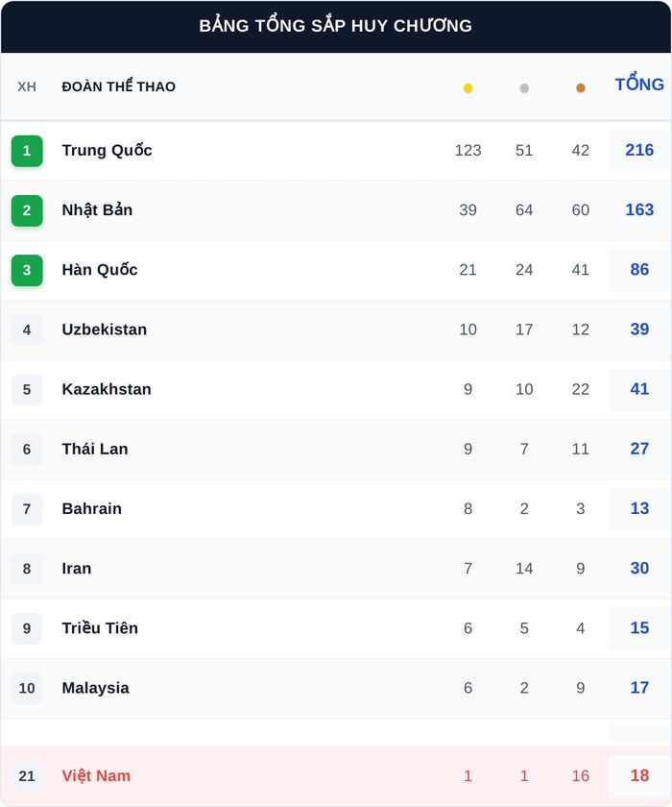Click the rank 21 badge for Việt Nam
The height and width of the screenshot is (807, 672).
(27, 776)
